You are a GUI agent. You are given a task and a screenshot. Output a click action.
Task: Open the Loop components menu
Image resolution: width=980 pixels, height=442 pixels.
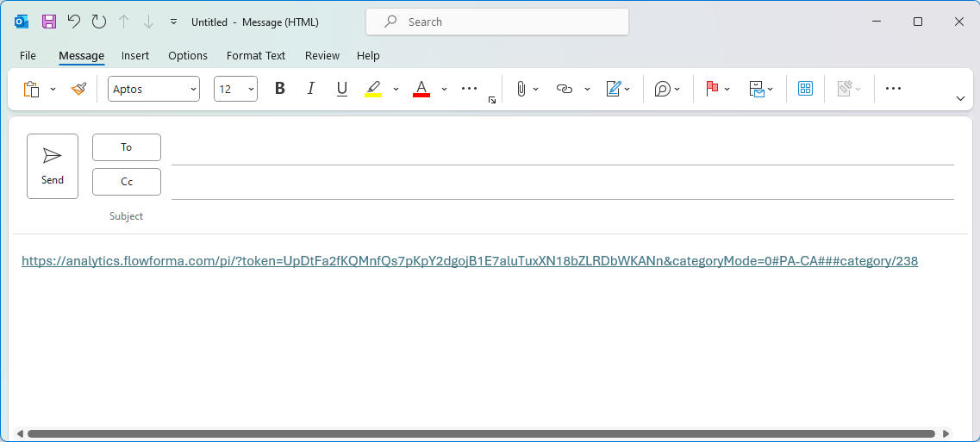667,89
